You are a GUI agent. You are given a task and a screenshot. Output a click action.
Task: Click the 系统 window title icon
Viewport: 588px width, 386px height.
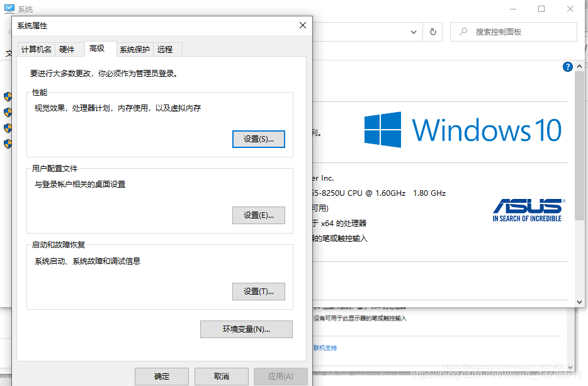click(9, 9)
